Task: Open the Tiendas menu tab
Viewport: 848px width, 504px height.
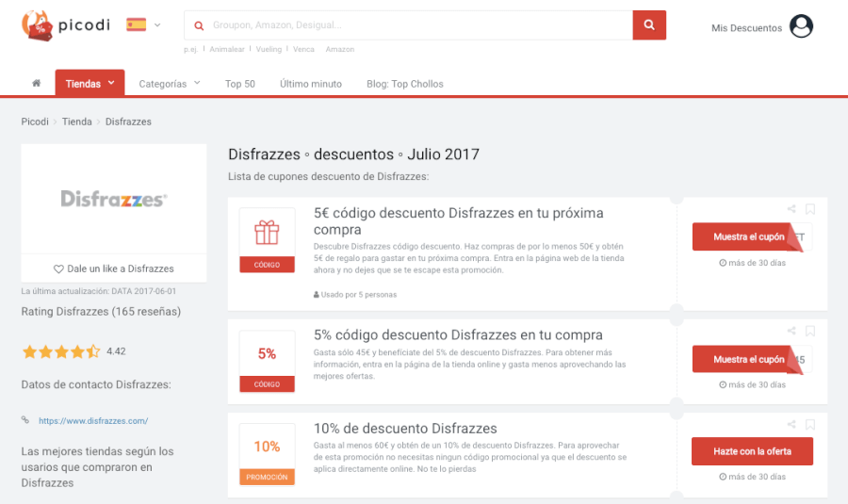Action: point(90,83)
